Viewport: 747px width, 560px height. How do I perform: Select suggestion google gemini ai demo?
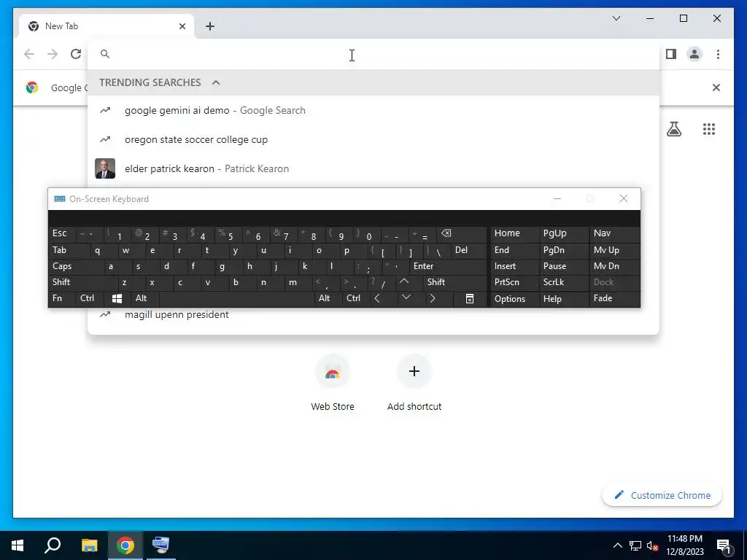point(373,111)
